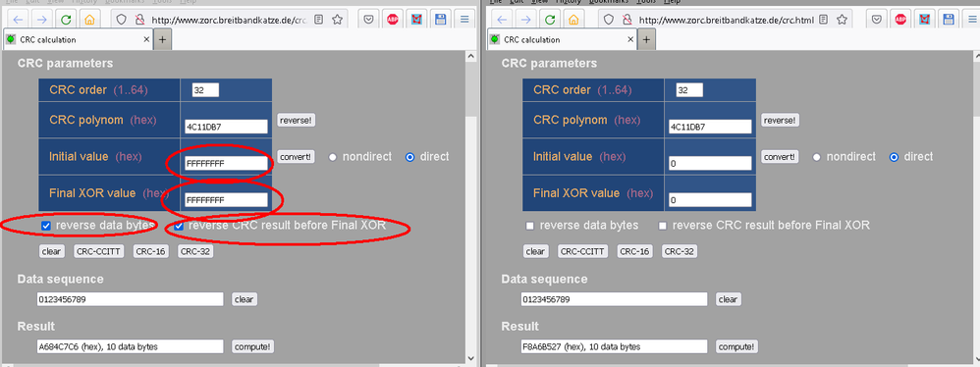Click CRC-16 preset in right window
Viewport: 980px width, 367px height.
635,251
